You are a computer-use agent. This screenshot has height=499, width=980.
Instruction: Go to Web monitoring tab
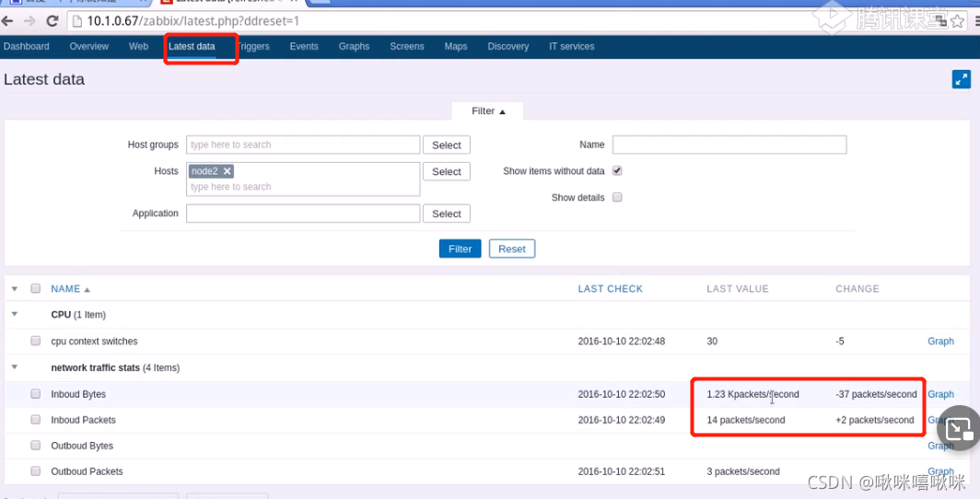(x=138, y=46)
